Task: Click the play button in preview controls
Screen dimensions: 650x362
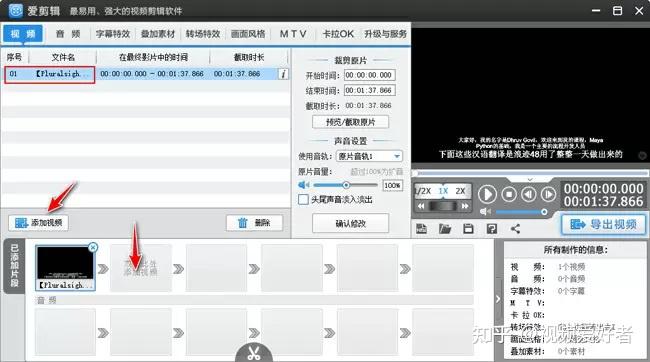Action: click(x=487, y=194)
